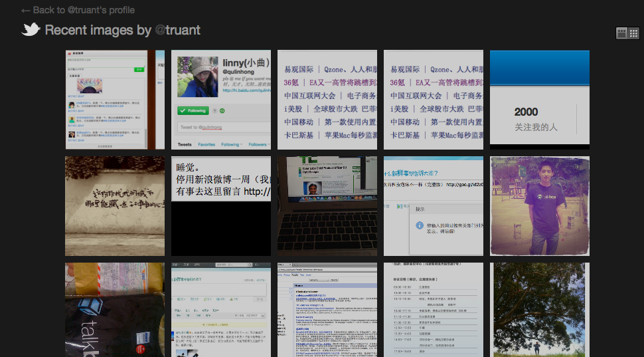This screenshot has width=644, height=357.
Task: Go back to @truant's profile
Action: (78, 10)
